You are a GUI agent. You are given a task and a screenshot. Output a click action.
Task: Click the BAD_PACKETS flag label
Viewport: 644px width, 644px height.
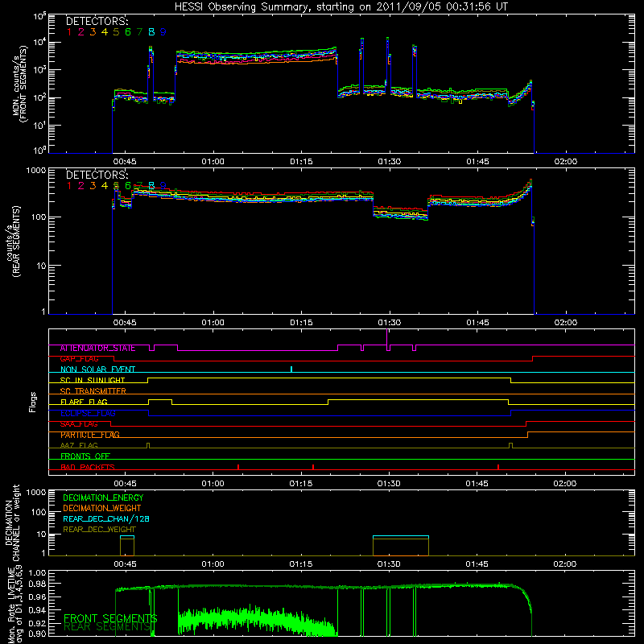coord(88,467)
